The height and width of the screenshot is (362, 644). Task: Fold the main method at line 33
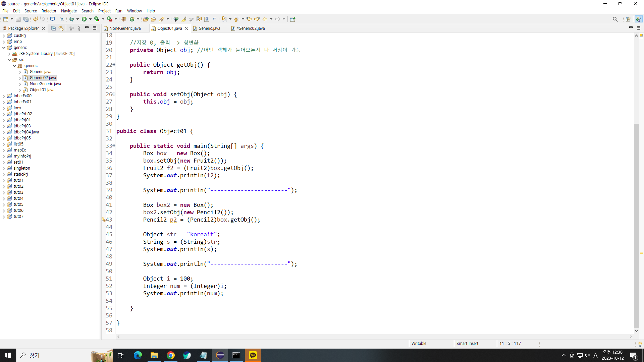114,146
